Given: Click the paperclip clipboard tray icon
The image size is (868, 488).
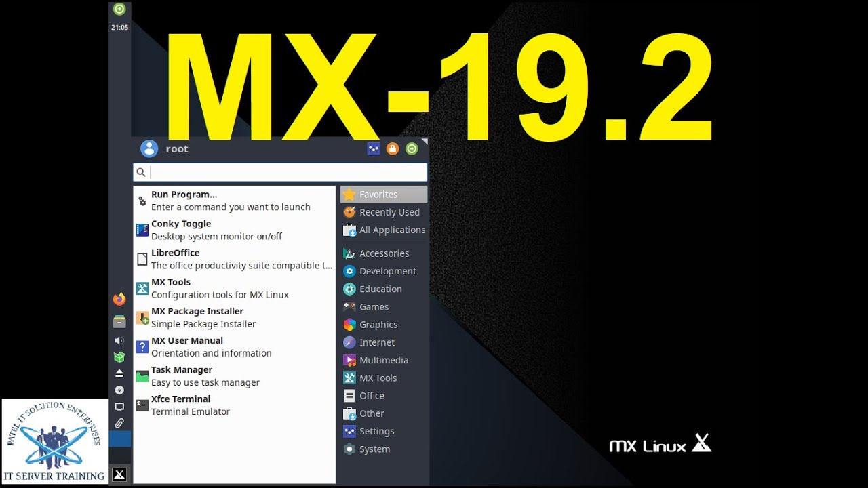Looking at the screenshot, I should coord(119,423).
